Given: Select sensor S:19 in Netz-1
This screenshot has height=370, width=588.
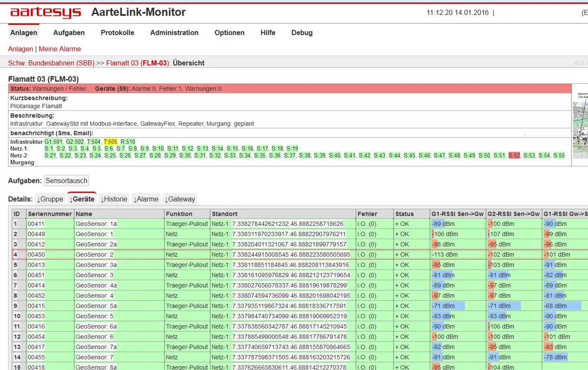Looking at the screenshot, I should pyautogui.click(x=292, y=149).
